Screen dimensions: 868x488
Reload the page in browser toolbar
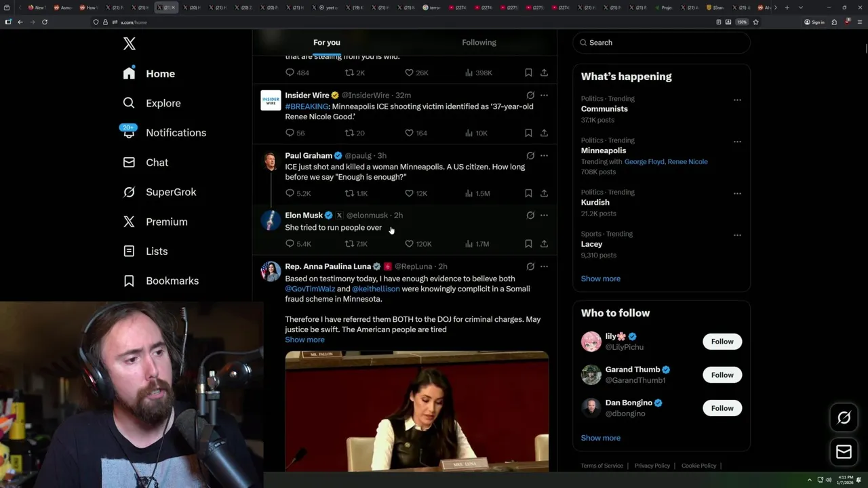pos(45,22)
